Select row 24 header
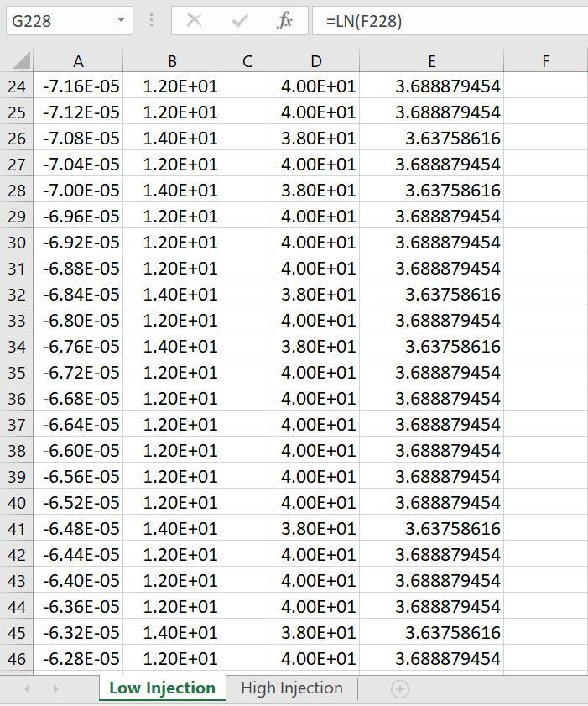Screen dimensions: 588x706 point(17,86)
